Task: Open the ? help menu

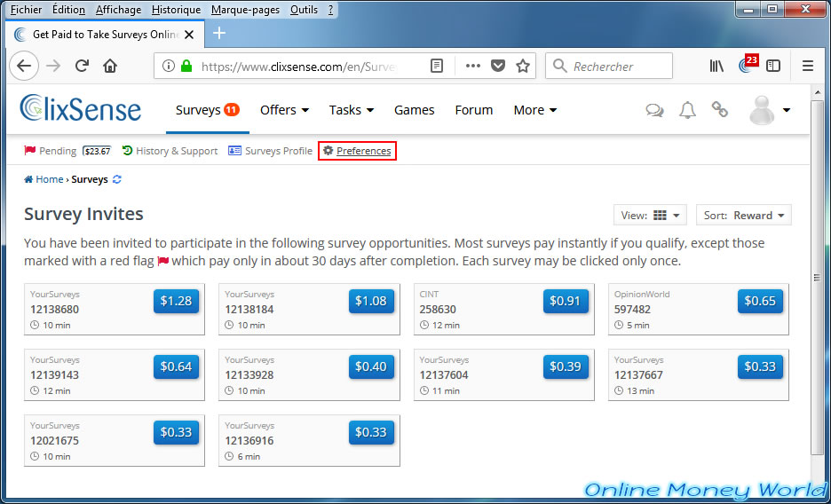Action: [330, 10]
